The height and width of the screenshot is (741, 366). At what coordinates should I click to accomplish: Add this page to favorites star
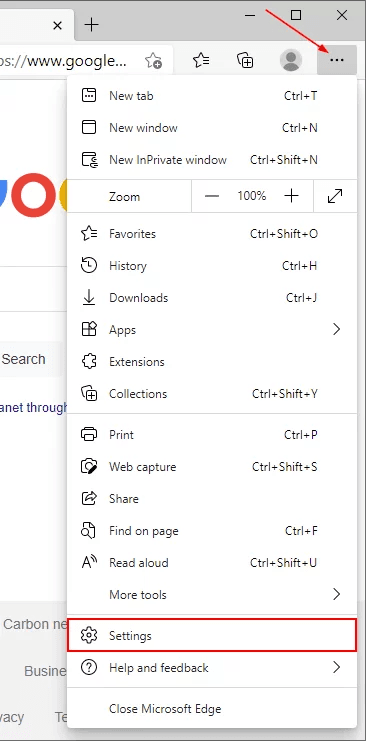153,60
